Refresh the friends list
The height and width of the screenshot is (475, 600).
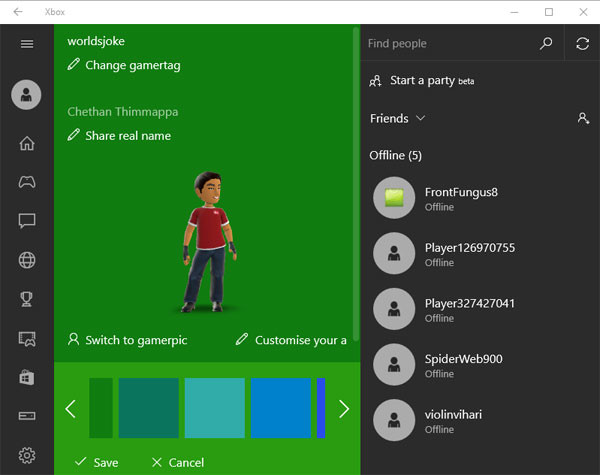point(582,43)
